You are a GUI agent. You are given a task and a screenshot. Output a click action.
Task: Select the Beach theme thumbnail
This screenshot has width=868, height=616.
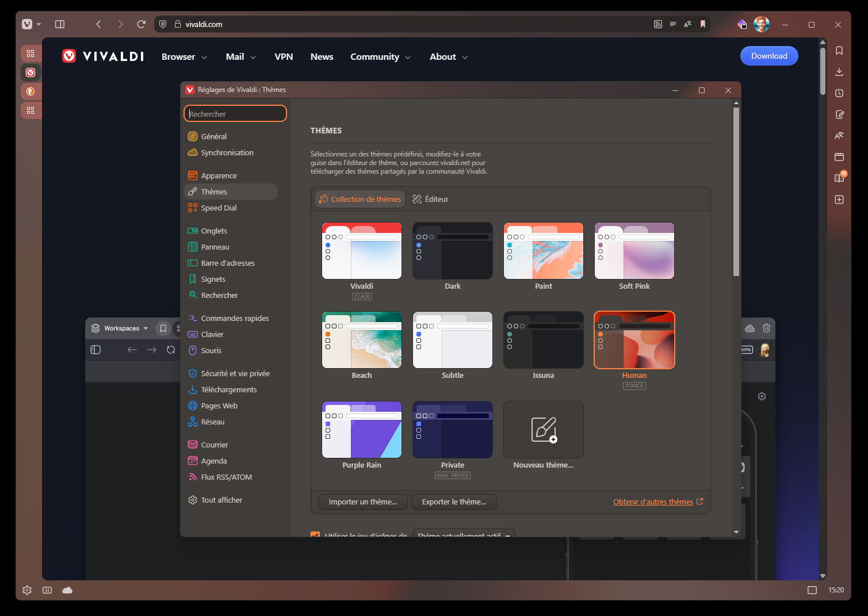[362, 340]
